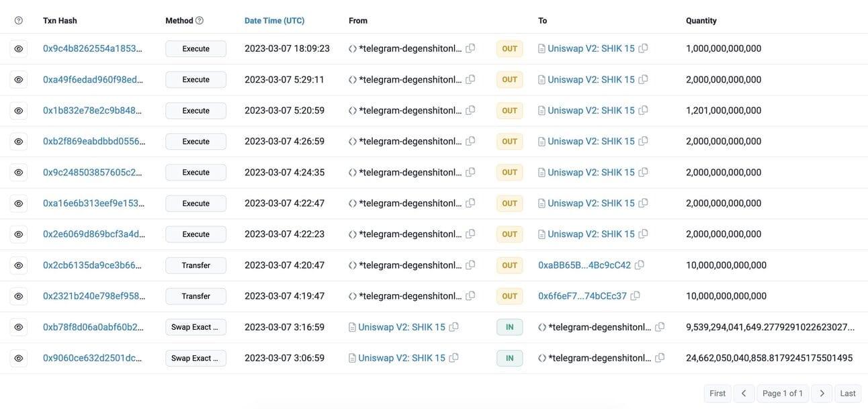The image size is (868, 409).
Task: Click the Page 1 of 1 indicator
Action: pyautogui.click(x=783, y=394)
